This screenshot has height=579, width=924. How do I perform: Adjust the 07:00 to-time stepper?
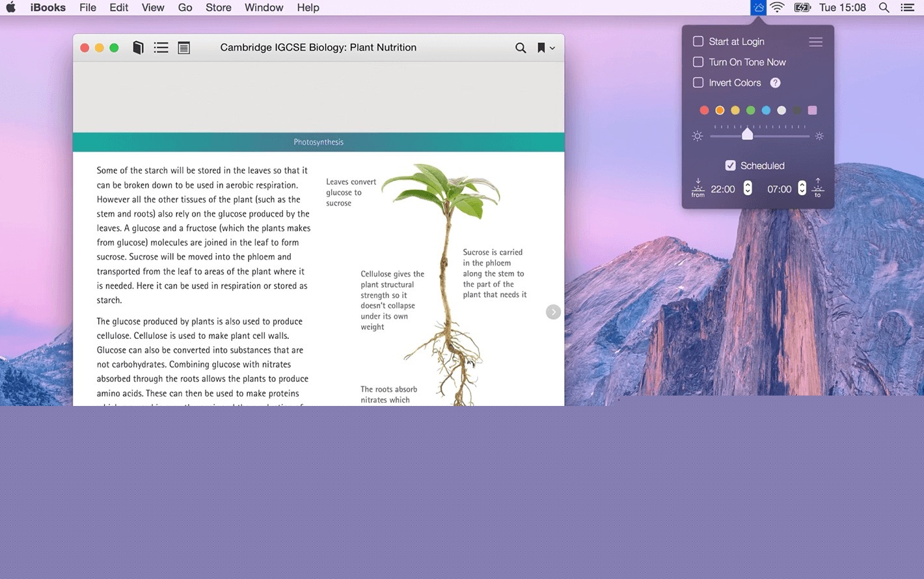pyautogui.click(x=802, y=188)
